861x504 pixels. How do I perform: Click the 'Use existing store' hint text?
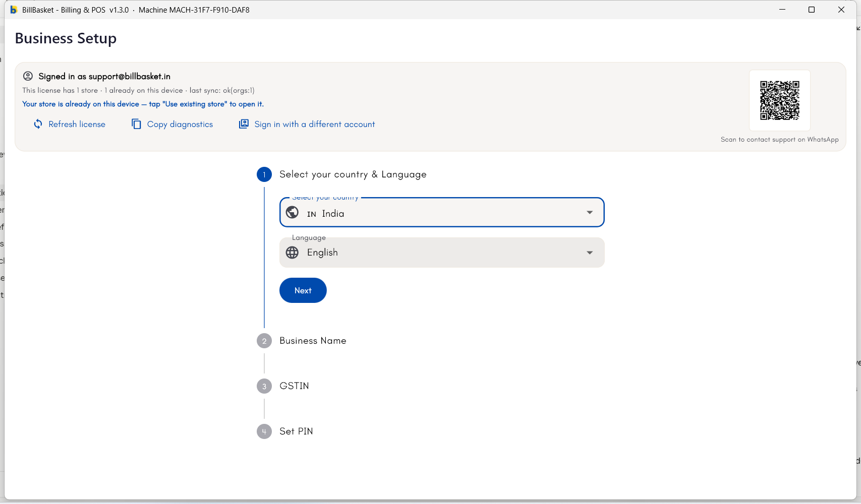click(x=143, y=104)
